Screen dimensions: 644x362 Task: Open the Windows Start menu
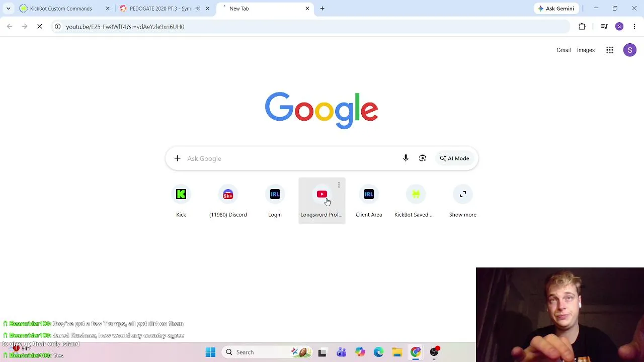pos(210,352)
